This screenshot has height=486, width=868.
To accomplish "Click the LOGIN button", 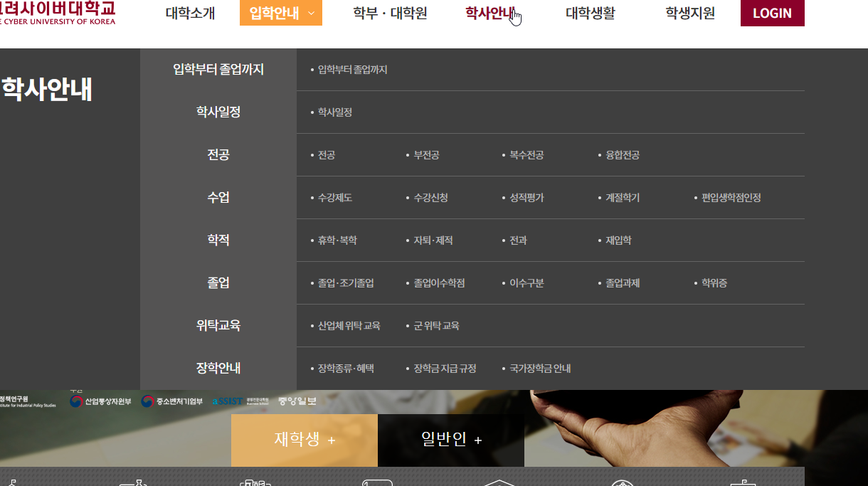I will 772,13.
